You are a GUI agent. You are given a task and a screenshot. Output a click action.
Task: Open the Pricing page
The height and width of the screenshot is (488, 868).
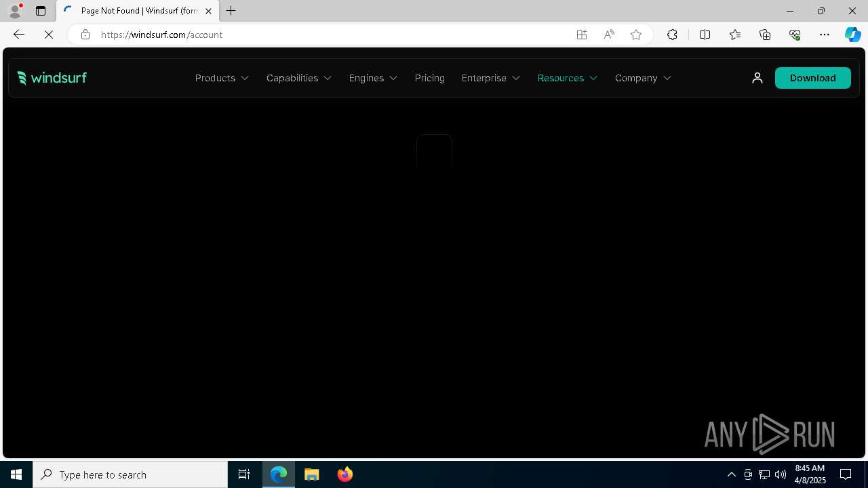point(430,78)
